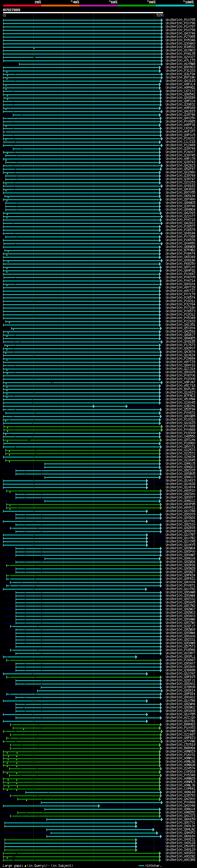Select the UniRef100_P05348 label
The width and height of the screenshot is (197, 868).
point(180,775)
